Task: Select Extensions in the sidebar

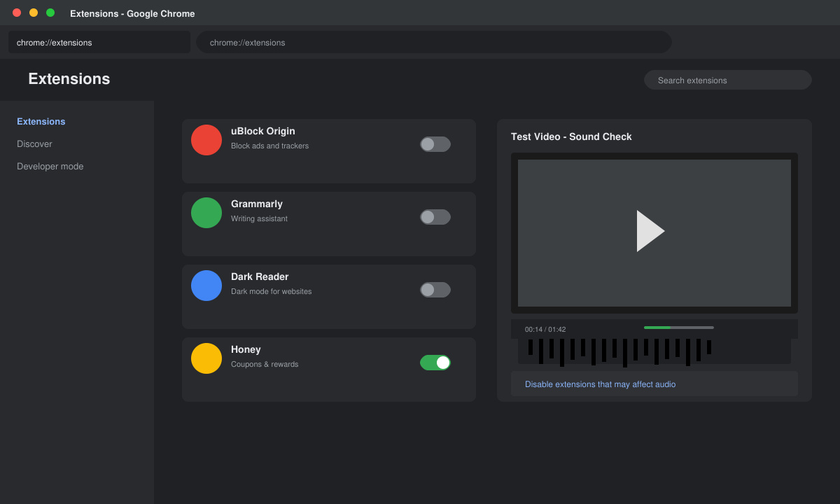Action: pyautogui.click(x=41, y=122)
